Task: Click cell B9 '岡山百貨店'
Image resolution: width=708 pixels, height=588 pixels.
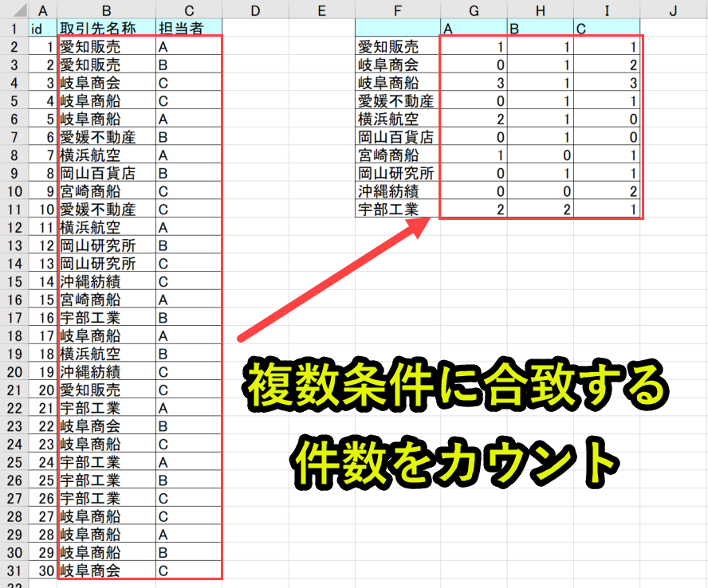Action: pyautogui.click(x=107, y=172)
